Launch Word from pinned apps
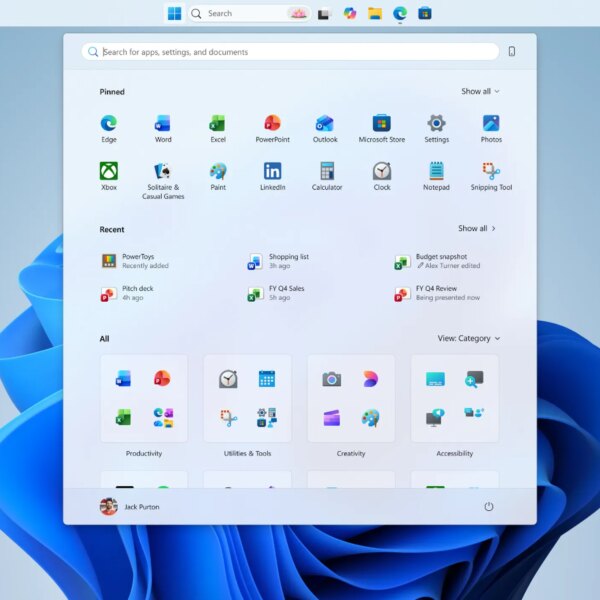Viewport: 600px width, 600px height. click(x=163, y=129)
